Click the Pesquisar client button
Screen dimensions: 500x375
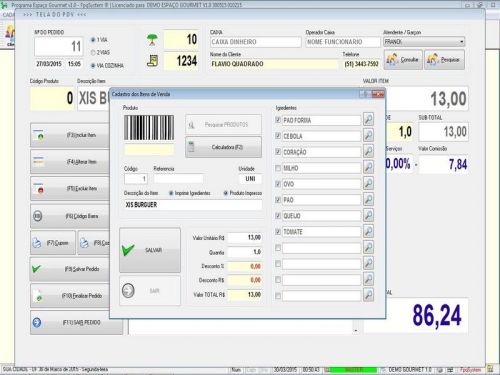pos(444,60)
